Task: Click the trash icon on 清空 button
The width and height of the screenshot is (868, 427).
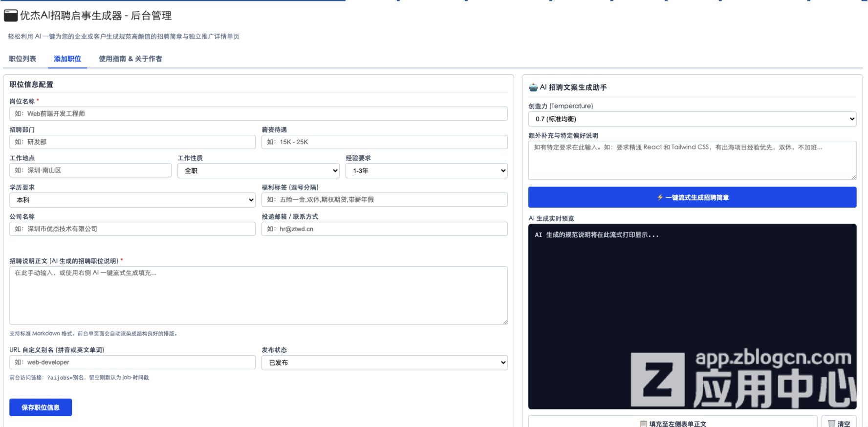Action: pyautogui.click(x=831, y=424)
